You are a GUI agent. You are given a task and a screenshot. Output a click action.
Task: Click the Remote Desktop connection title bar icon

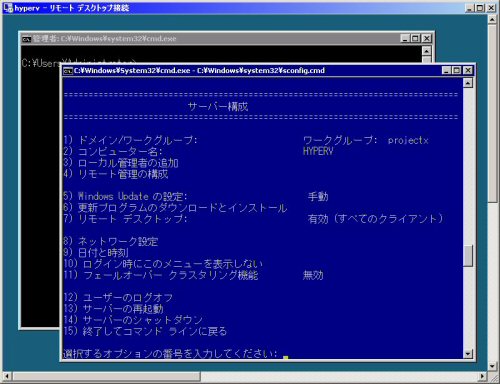[x=8, y=7]
